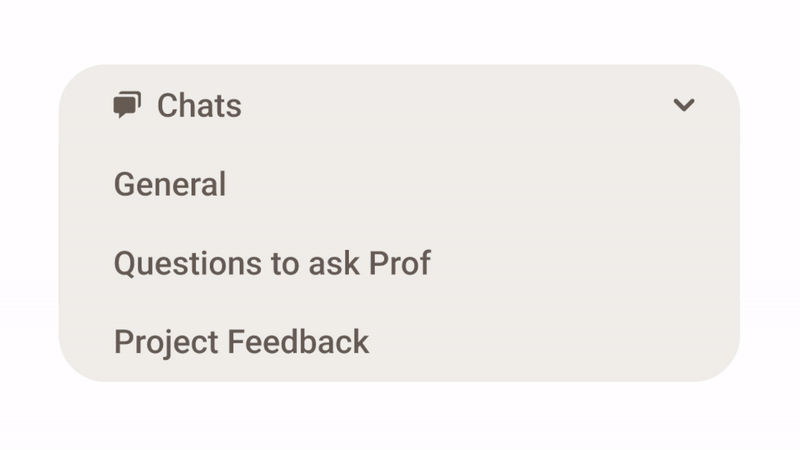
Task: Switch to the Project Feedback conversation
Action: click(241, 342)
